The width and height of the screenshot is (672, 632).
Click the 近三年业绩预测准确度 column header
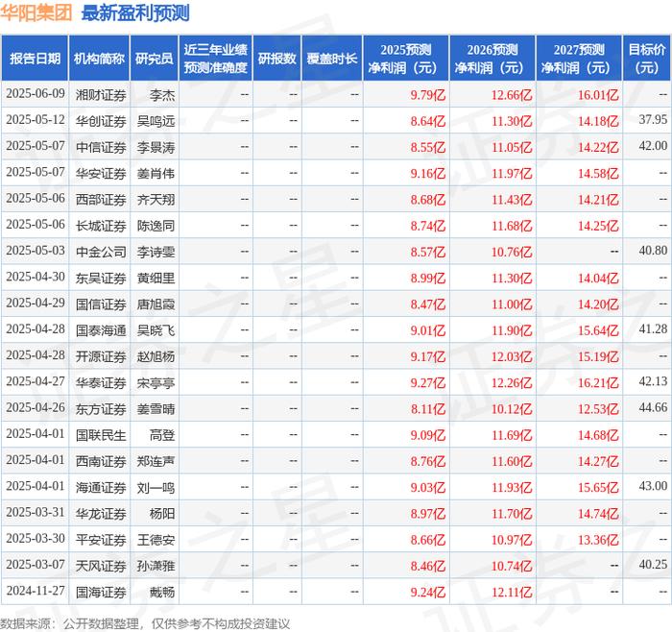(x=216, y=59)
